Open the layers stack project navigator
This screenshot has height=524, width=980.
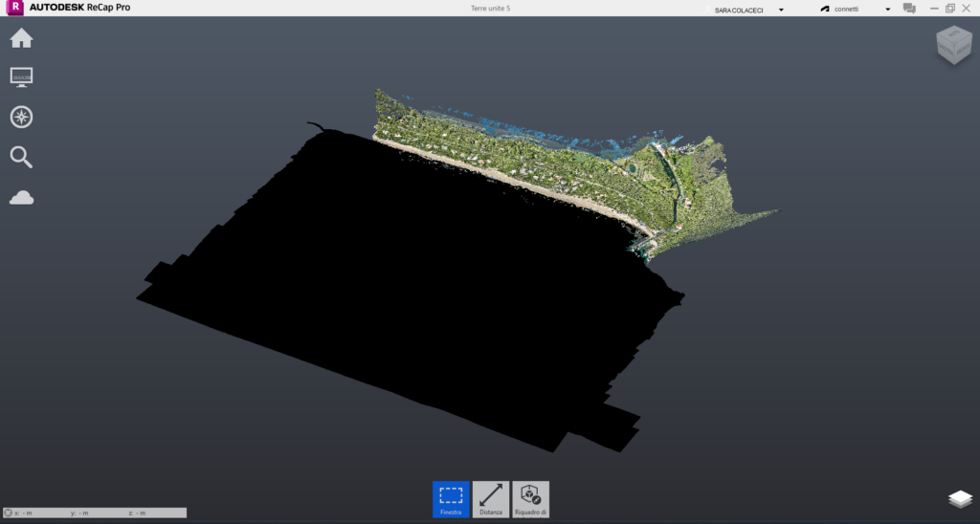coord(960,500)
